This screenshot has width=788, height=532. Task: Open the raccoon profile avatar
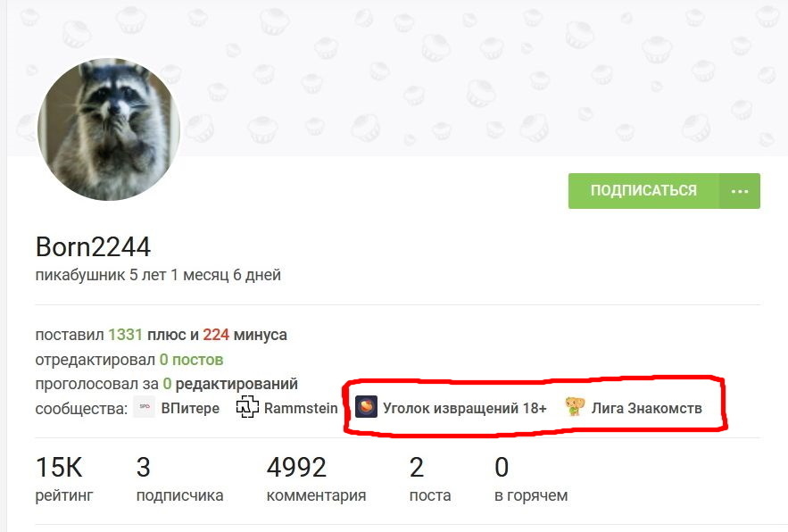[109, 129]
